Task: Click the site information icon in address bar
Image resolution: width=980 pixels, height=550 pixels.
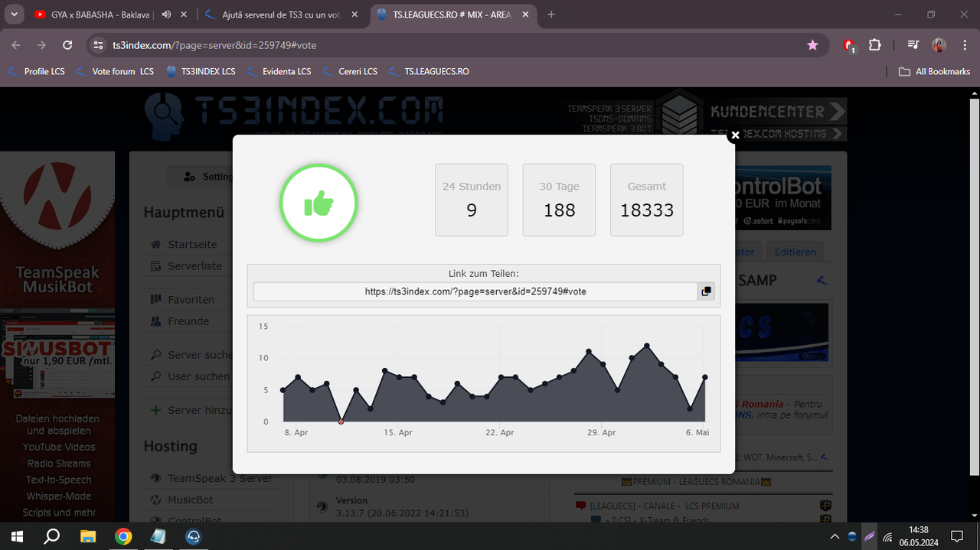Action: [x=97, y=45]
